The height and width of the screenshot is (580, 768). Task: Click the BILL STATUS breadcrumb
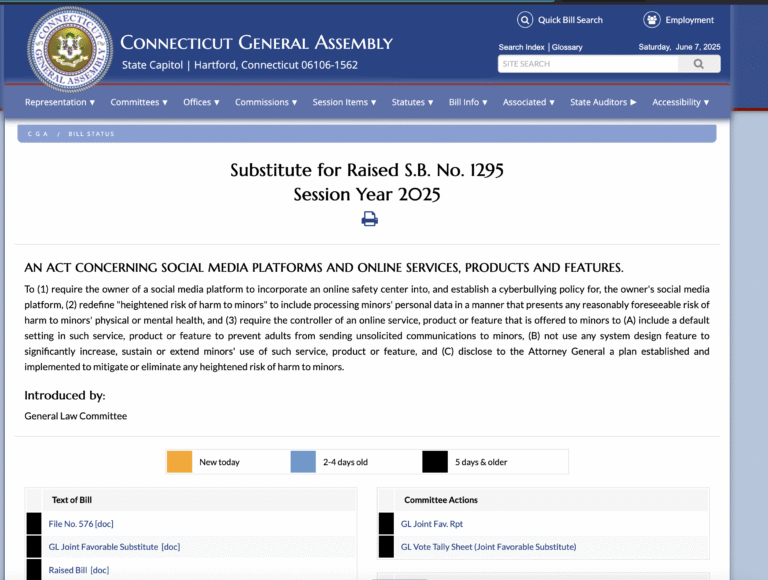point(91,134)
